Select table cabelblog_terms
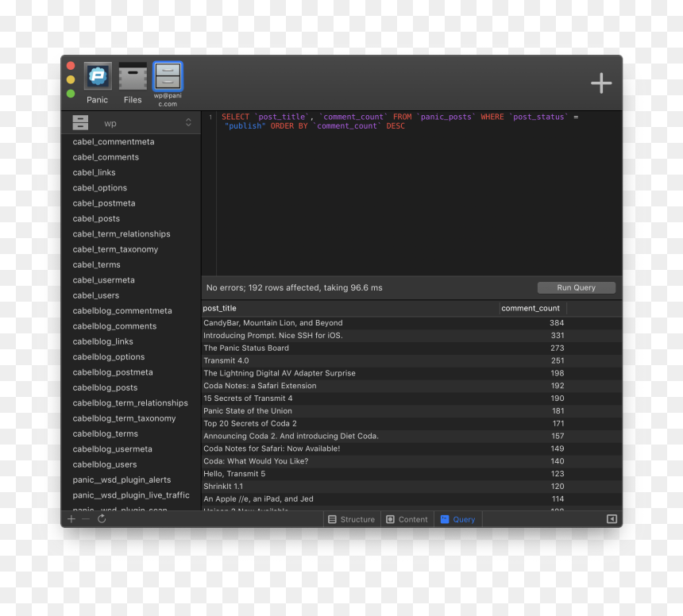 (131, 433)
